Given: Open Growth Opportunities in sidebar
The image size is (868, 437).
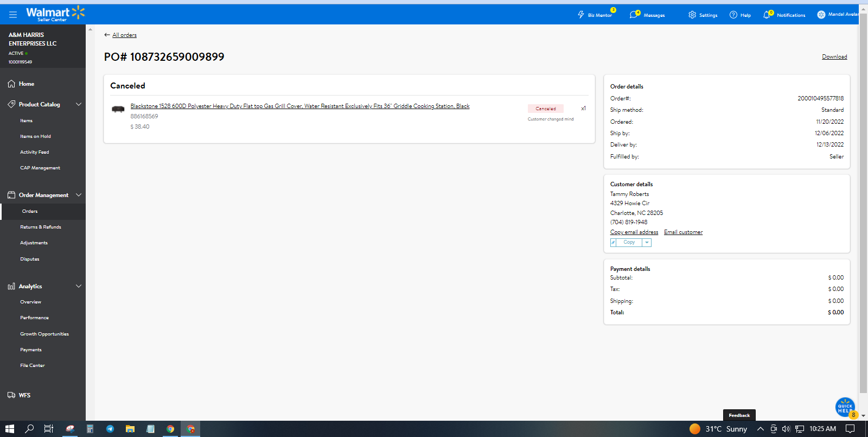Looking at the screenshot, I should [44, 334].
